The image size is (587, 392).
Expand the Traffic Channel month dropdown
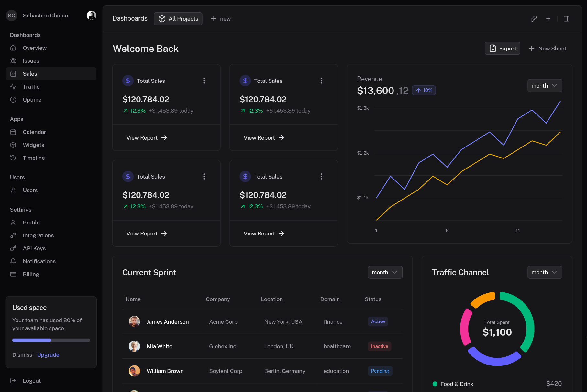pyautogui.click(x=545, y=272)
